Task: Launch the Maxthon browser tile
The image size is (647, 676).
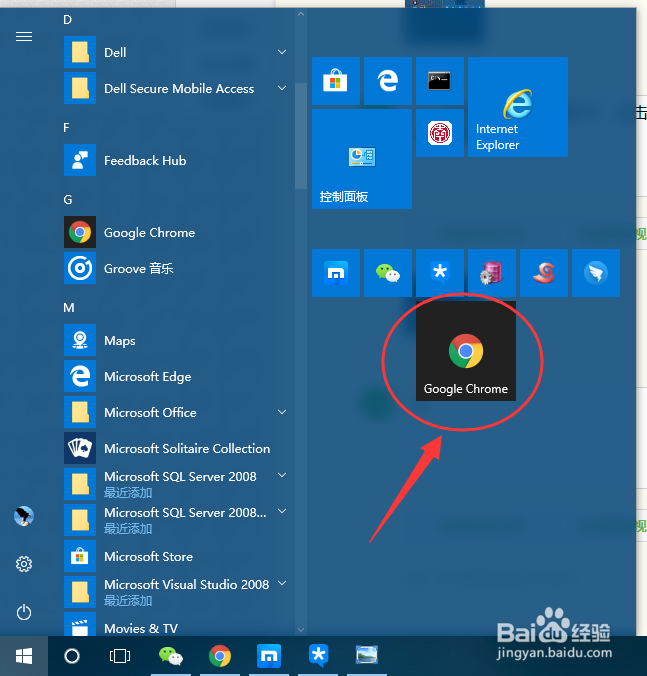Action: (x=336, y=273)
